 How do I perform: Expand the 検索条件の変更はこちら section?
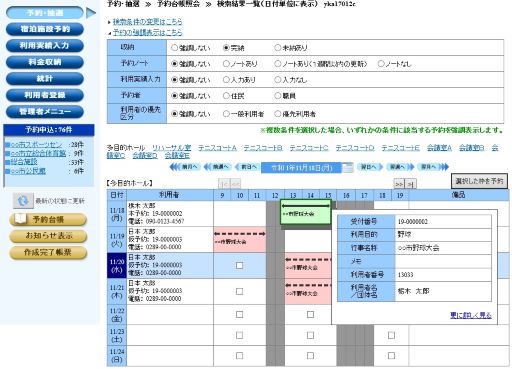(147, 22)
